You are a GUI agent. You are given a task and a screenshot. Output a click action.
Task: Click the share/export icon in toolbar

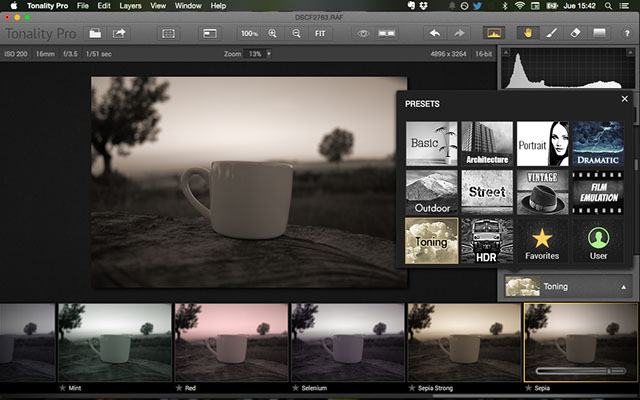pyautogui.click(x=121, y=33)
